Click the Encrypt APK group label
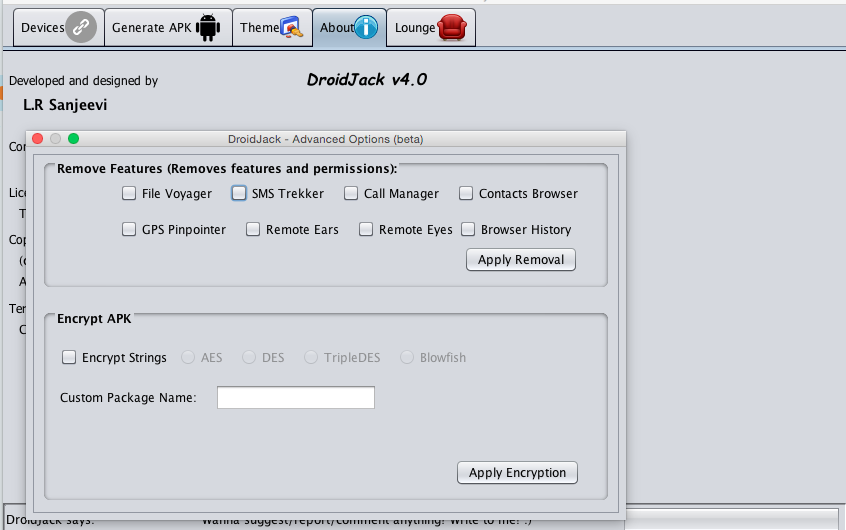 point(94,318)
